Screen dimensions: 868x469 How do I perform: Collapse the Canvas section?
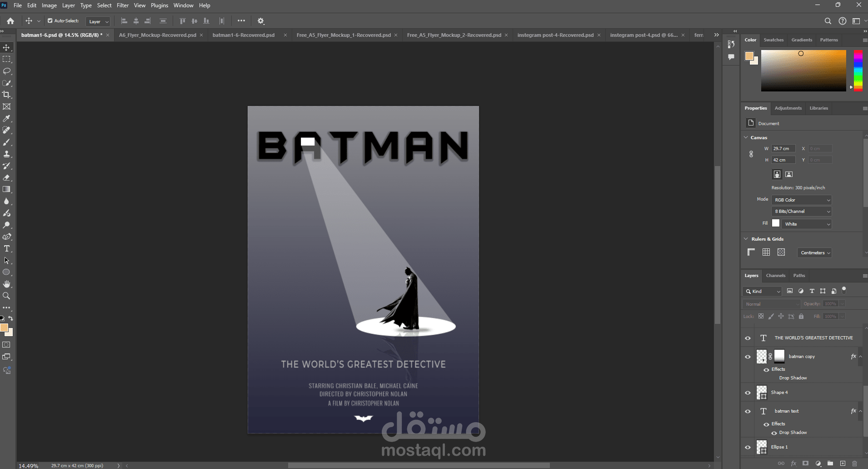pos(746,137)
